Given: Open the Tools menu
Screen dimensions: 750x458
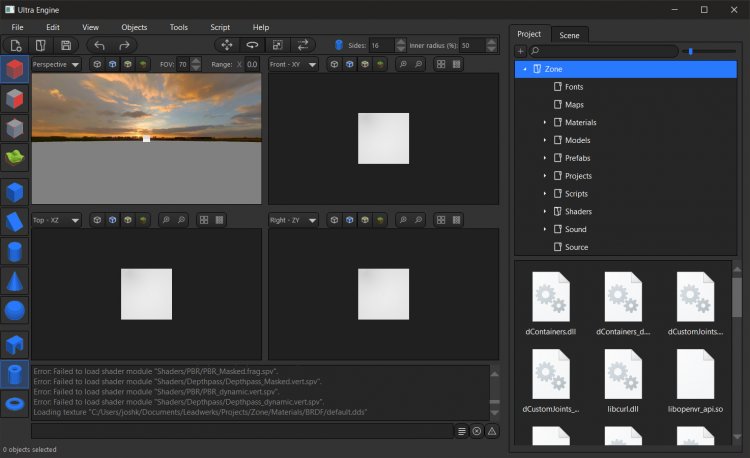Looking at the screenshot, I should tap(178, 27).
